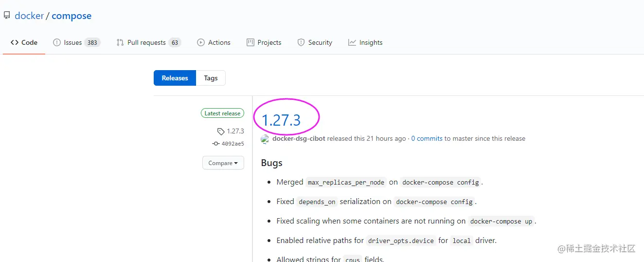Image resolution: width=644 pixels, height=262 pixels.
Task: Click the repository book icon beside docker
Action: [x=7, y=16]
